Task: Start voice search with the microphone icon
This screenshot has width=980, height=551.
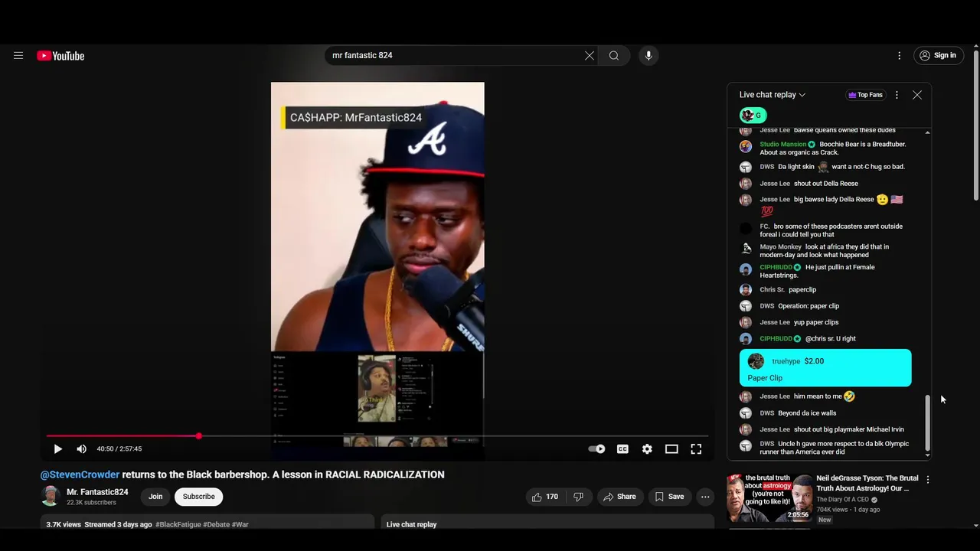Action: tap(648, 55)
